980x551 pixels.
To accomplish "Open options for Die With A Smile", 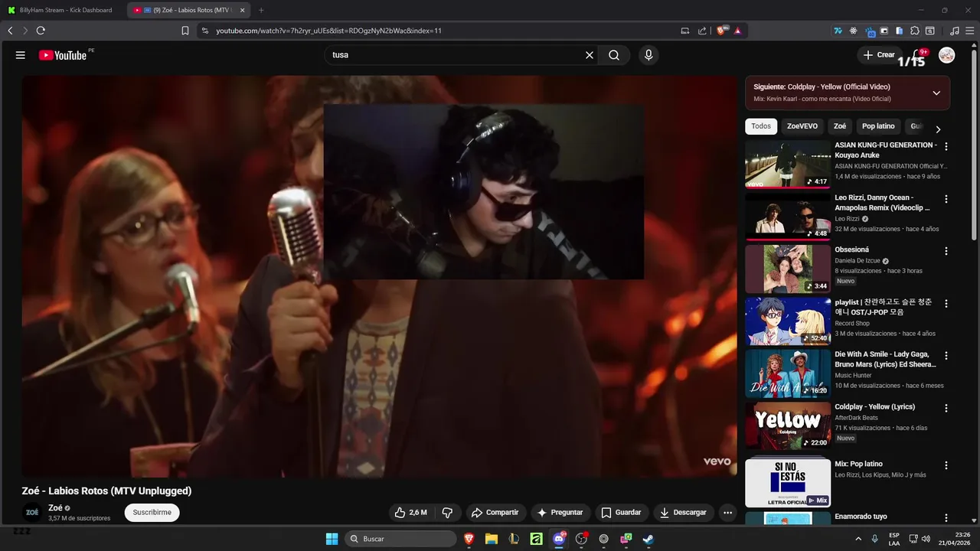I will (x=946, y=356).
